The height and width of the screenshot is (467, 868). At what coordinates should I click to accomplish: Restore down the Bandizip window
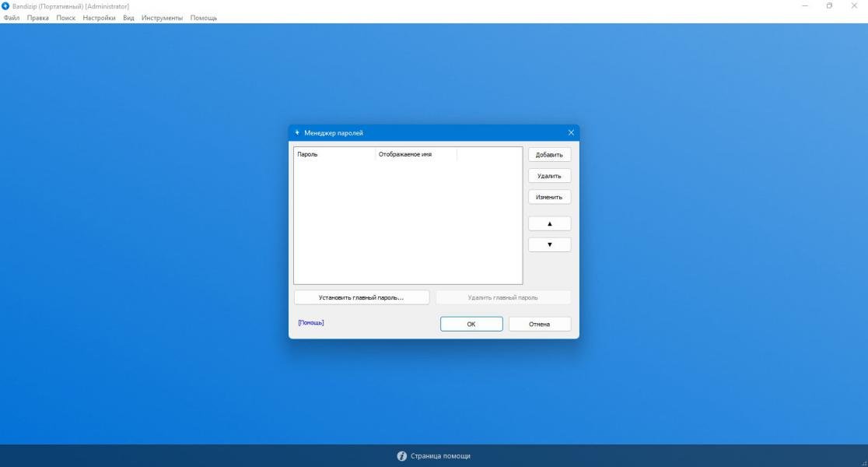(x=829, y=5)
